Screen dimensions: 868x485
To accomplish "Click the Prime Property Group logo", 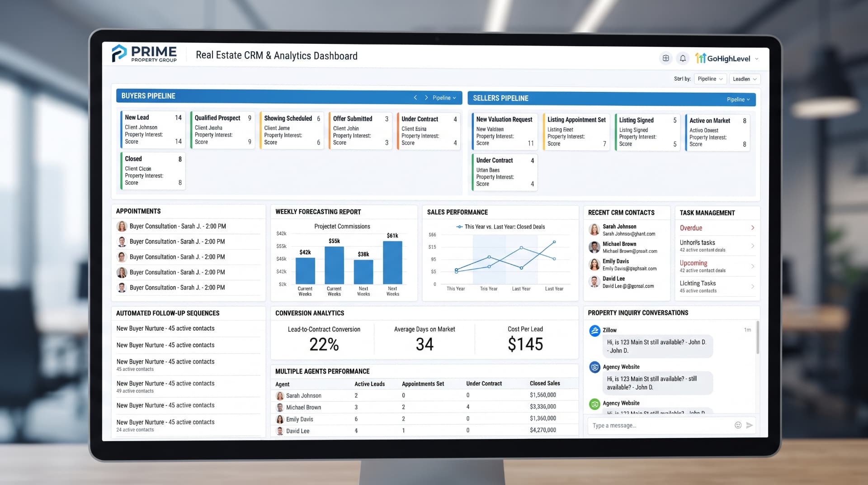I will [144, 53].
